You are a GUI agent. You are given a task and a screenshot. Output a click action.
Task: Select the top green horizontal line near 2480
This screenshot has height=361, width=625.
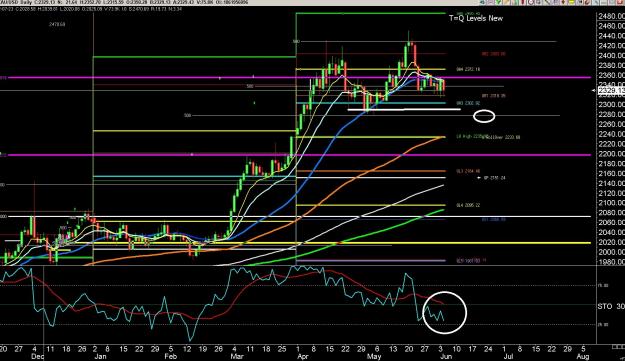pos(371,13)
